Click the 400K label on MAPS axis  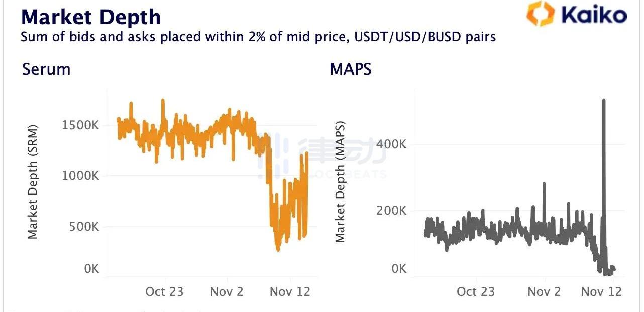click(x=391, y=144)
